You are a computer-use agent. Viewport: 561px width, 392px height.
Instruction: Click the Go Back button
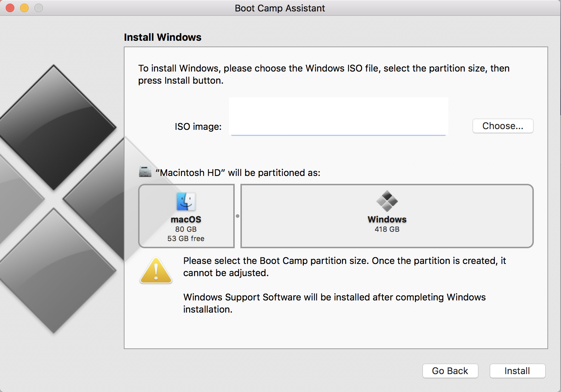[x=450, y=371]
